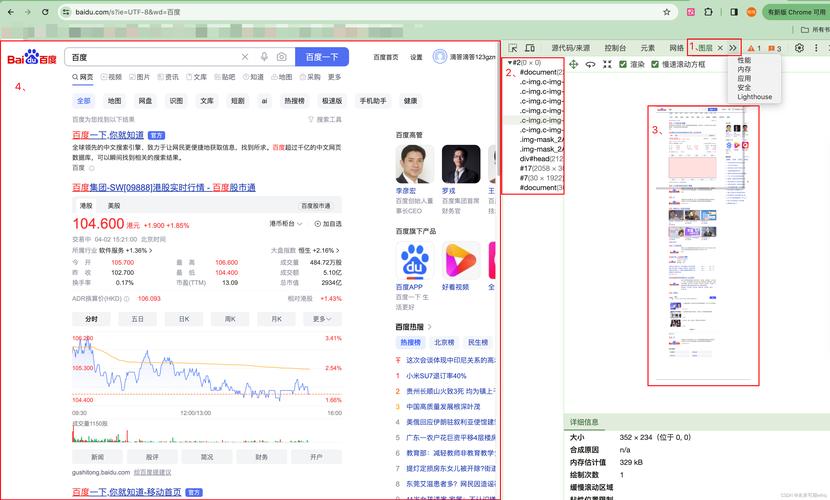Click the layer preview thumbnail of the page
The image size is (830, 500).
[701, 243]
